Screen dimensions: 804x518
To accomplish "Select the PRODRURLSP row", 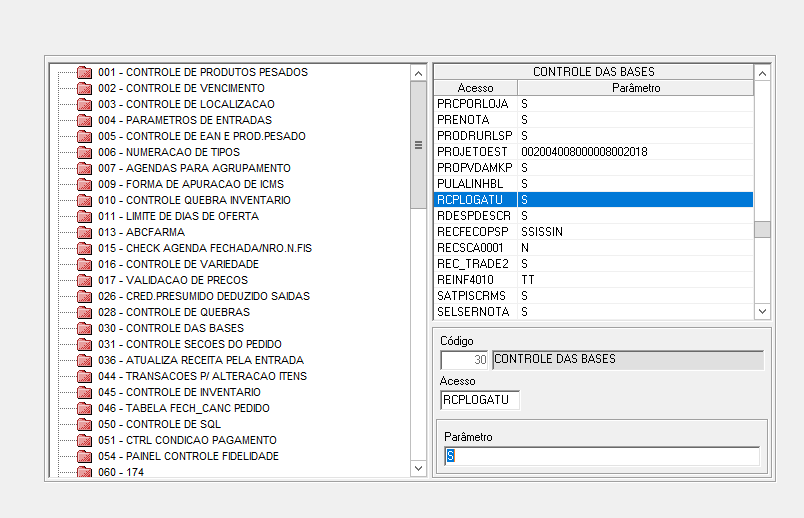I will tap(594, 135).
